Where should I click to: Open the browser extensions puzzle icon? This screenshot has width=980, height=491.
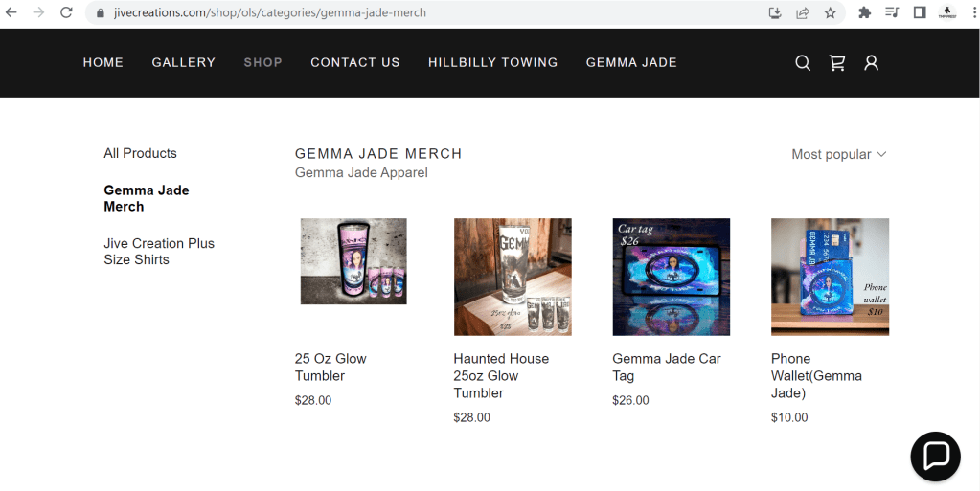[x=864, y=12]
